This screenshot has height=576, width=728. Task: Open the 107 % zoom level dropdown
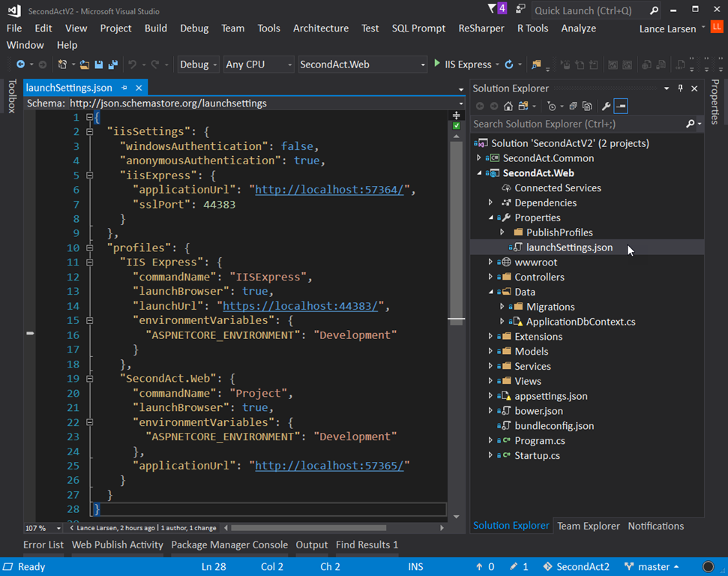(x=43, y=528)
